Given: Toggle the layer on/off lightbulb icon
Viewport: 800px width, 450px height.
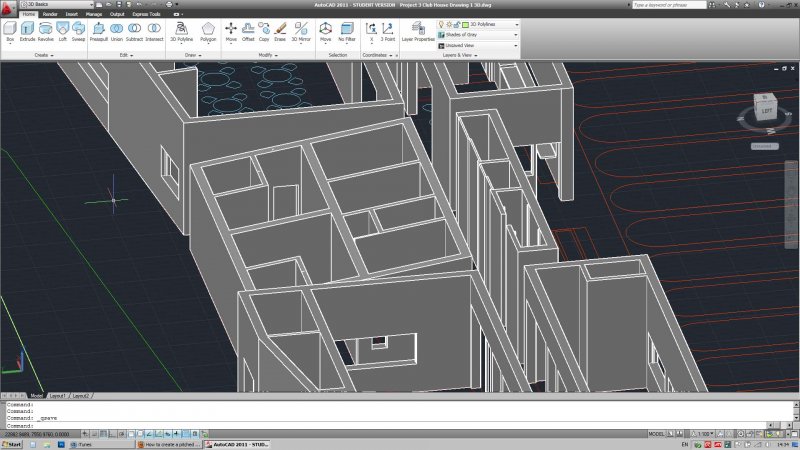Looking at the screenshot, I should (441, 23).
